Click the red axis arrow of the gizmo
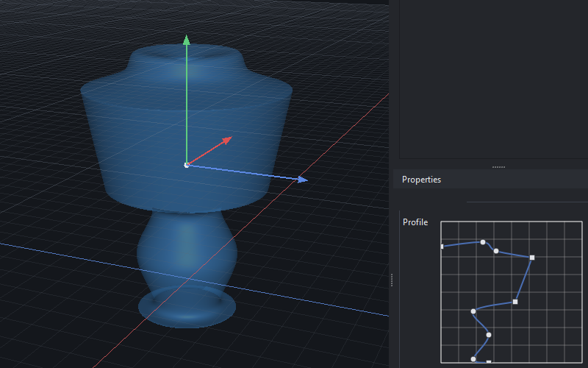Image resolution: width=588 pixels, height=368 pixels. [226, 139]
